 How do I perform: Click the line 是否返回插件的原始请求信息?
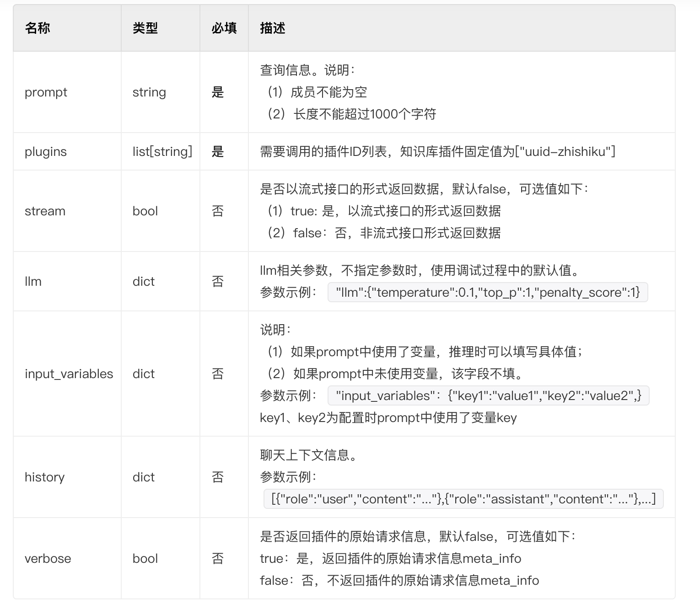pyautogui.click(x=418, y=537)
